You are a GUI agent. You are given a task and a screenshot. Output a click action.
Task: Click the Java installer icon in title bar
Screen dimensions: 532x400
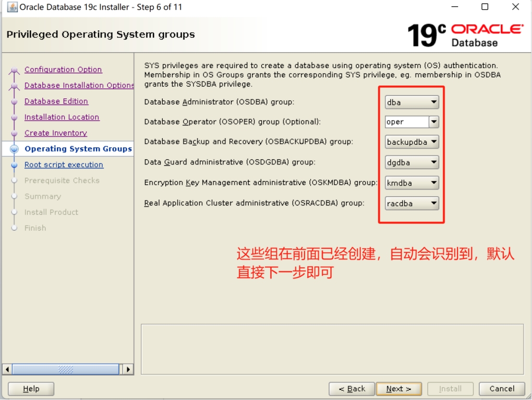click(x=12, y=7)
